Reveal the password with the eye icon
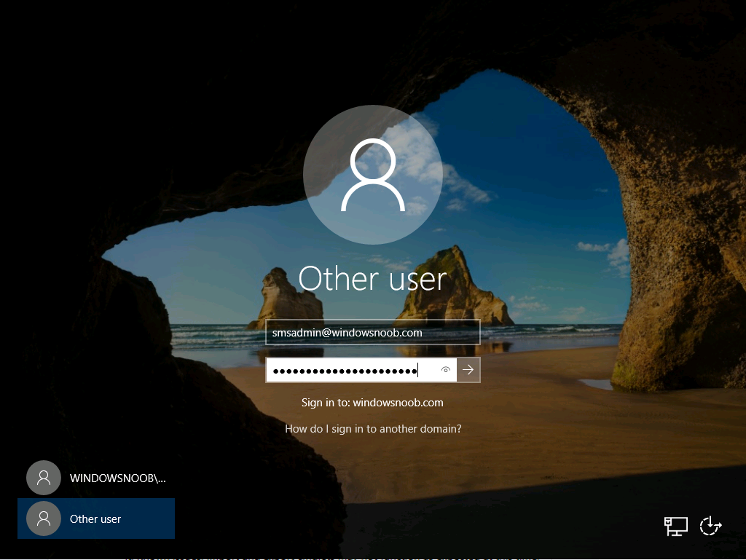This screenshot has height=560, width=746. (x=446, y=370)
